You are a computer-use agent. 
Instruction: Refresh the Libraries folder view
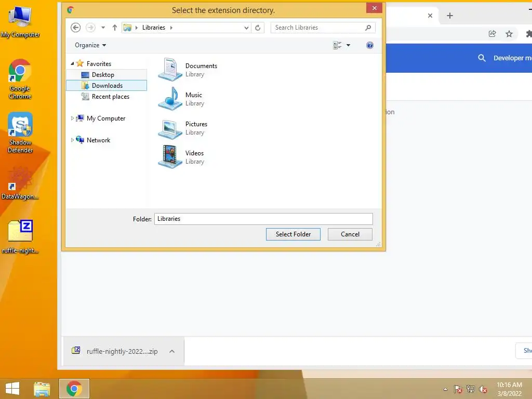258,28
